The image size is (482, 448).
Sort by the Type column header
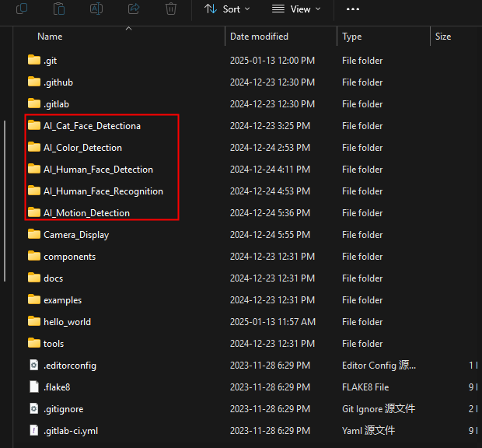[x=351, y=37]
